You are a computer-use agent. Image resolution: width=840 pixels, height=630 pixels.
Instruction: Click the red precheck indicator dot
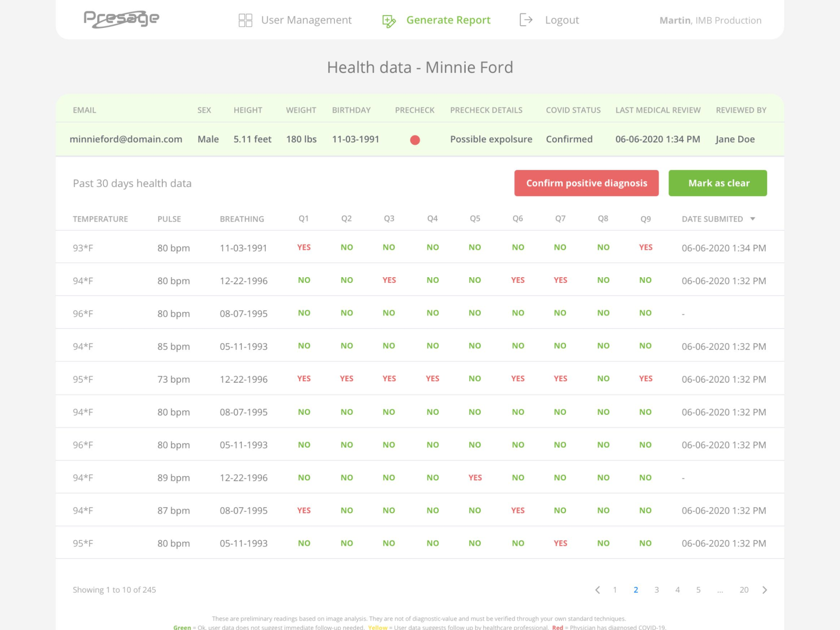pyautogui.click(x=415, y=140)
